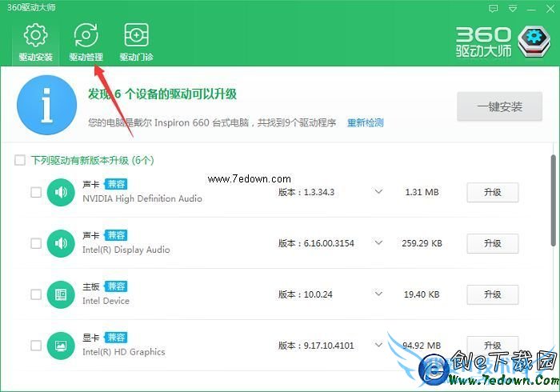Click the blue info circle icon
560x392 pixels.
[x=46, y=105]
